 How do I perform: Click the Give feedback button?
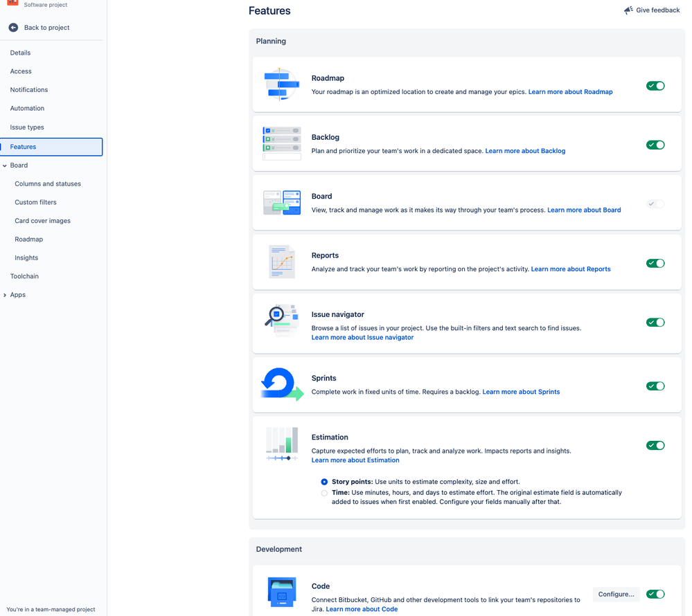click(652, 10)
